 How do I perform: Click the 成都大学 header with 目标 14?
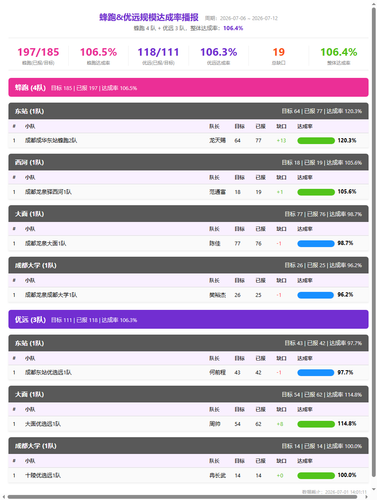(188, 446)
